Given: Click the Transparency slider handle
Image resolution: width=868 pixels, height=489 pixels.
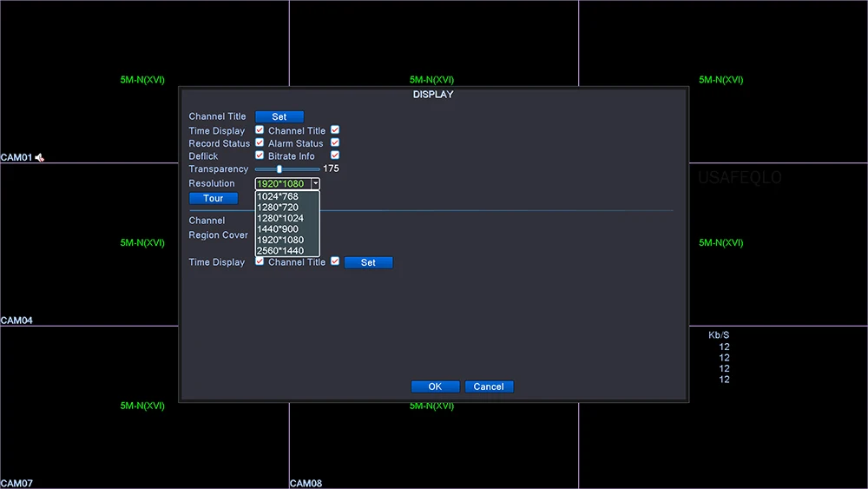Looking at the screenshot, I should [x=279, y=169].
